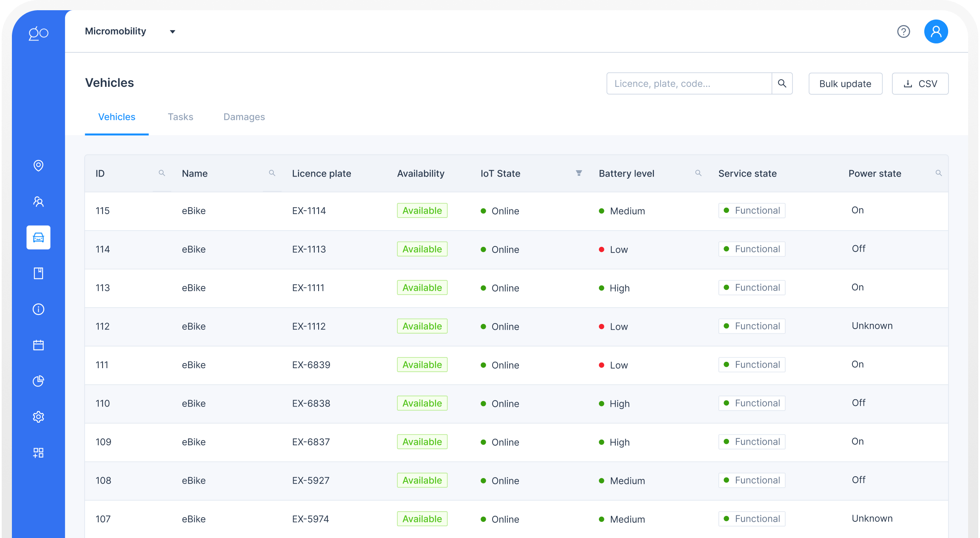Click the licence plate search field

click(689, 84)
